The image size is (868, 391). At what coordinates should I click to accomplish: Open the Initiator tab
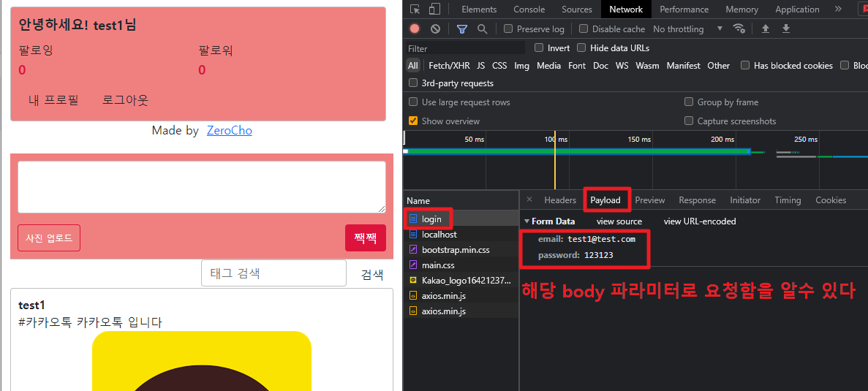pos(745,200)
